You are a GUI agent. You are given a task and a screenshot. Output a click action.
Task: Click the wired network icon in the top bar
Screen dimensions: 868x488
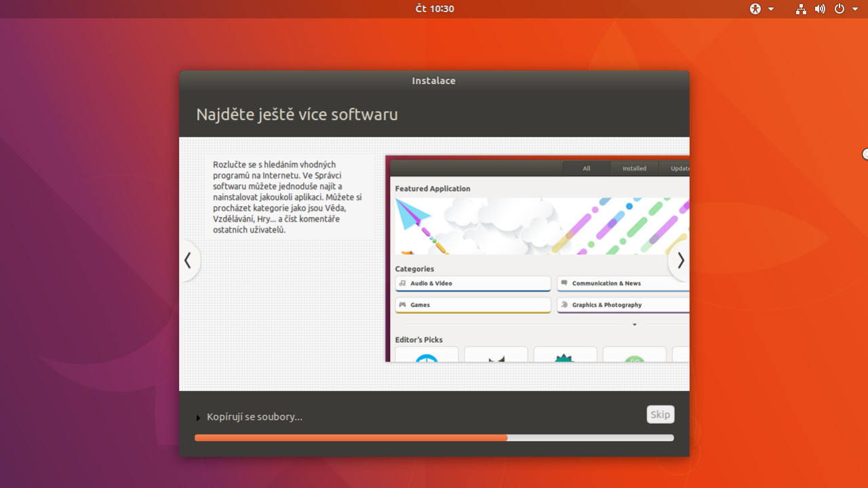tap(801, 9)
